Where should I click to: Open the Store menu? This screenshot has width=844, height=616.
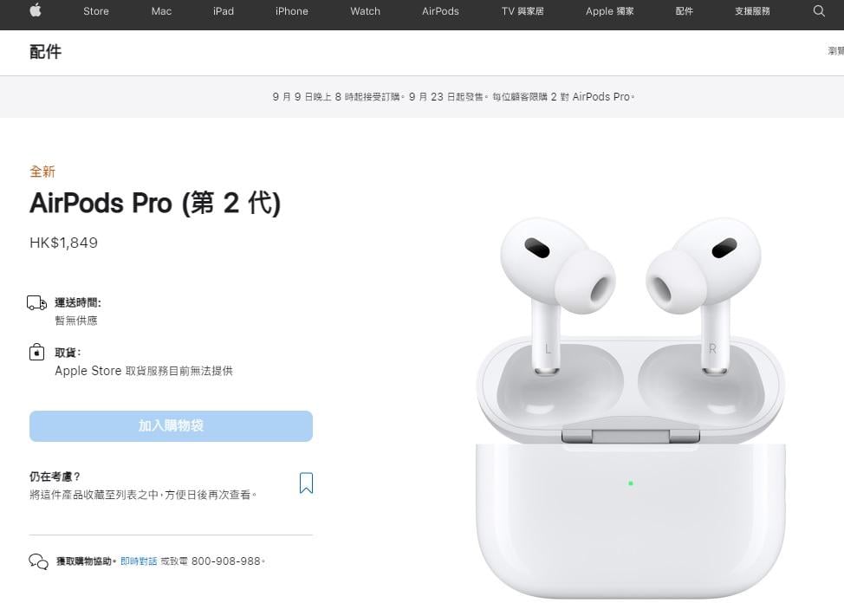[96, 11]
